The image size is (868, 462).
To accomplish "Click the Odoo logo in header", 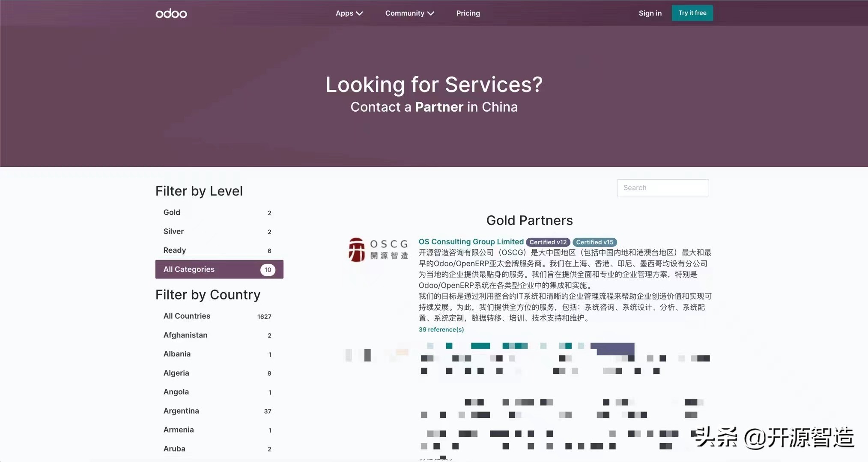I will pos(171,14).
